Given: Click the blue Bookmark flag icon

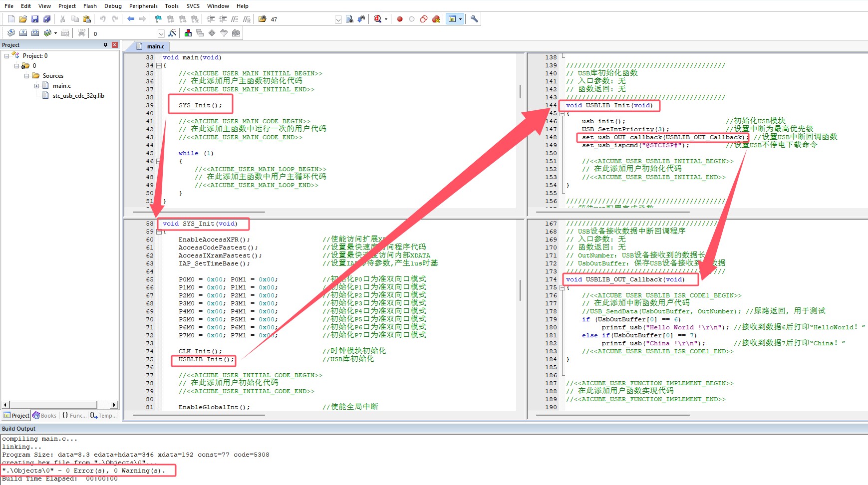Looking at the screenshot, I should pyautogui.click(x=158, y=19).
